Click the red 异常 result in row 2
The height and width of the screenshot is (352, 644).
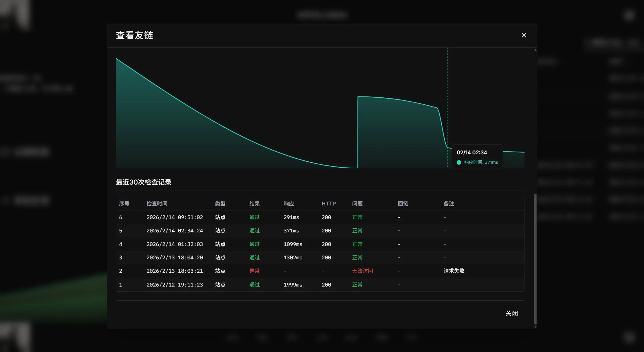tap(254, 271)
